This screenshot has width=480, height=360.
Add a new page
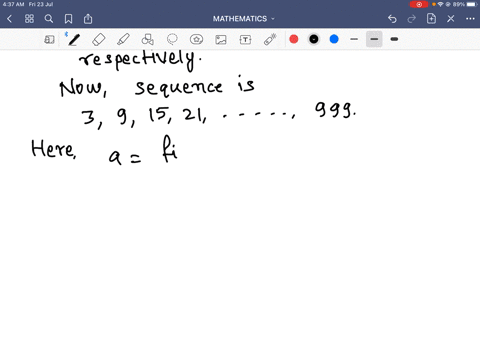pos(431,19)
